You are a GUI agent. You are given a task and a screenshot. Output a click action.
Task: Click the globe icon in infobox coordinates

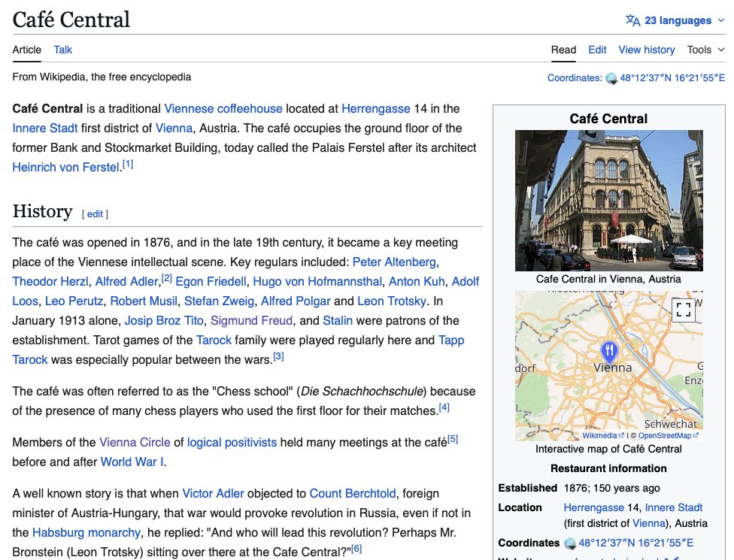[570, 543]
